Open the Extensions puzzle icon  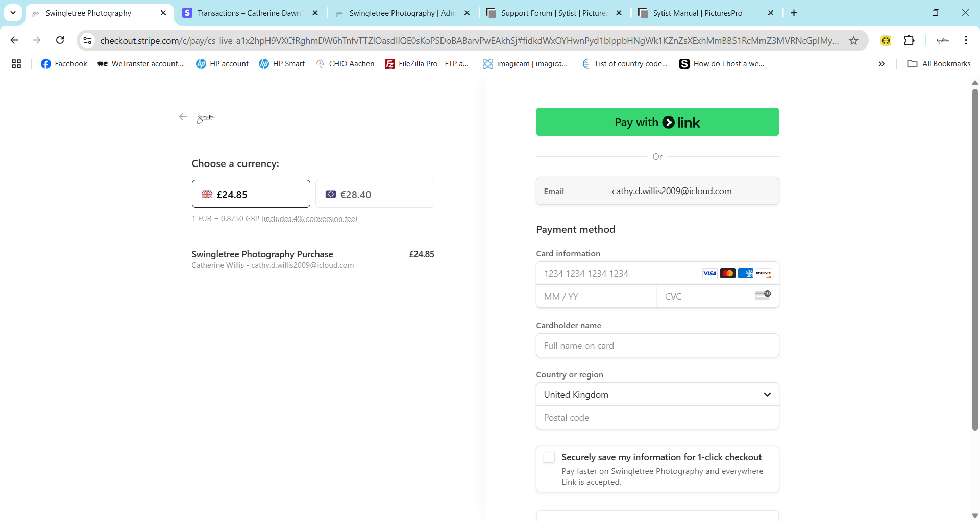[x=909, y=40]
